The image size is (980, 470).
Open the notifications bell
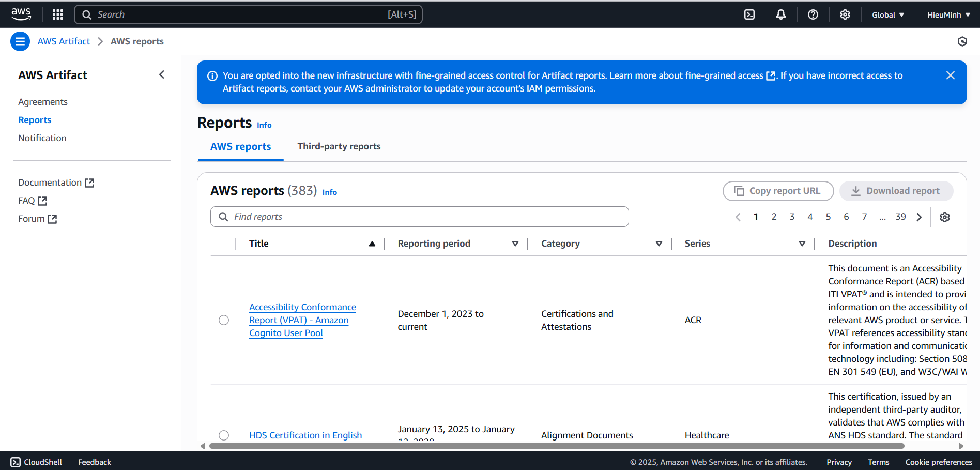coord(781,14)
